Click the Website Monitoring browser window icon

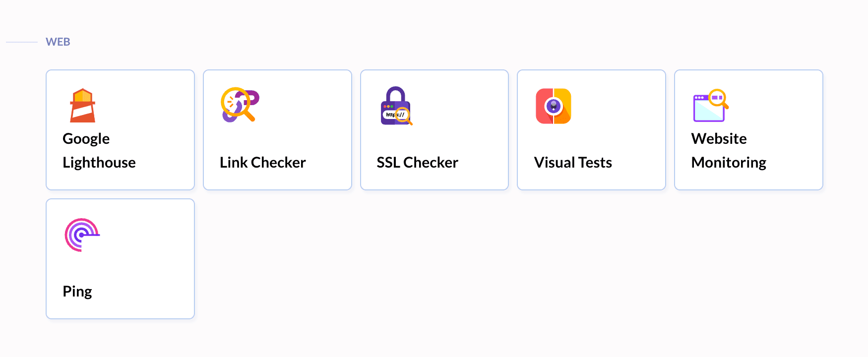click(x=709, y=106)
